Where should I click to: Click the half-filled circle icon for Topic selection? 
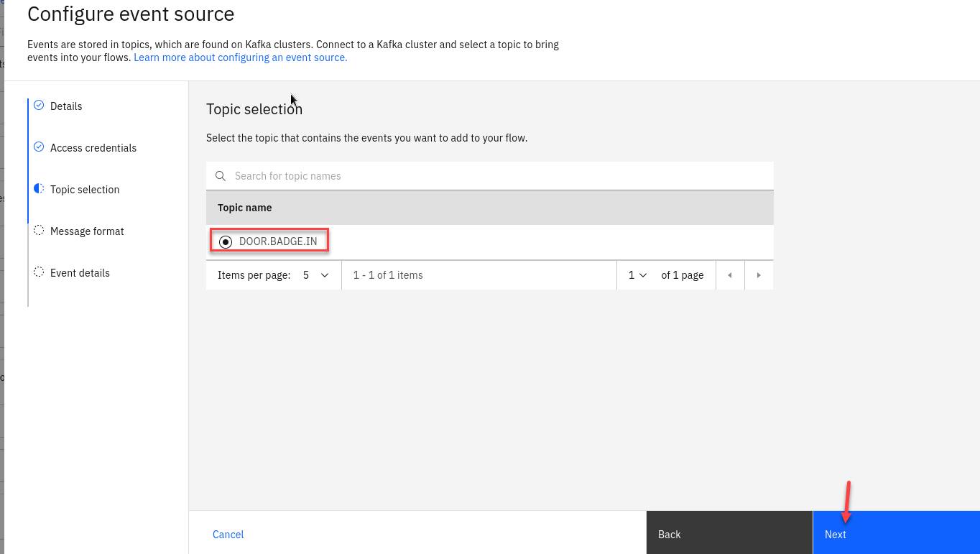point(39,188)
